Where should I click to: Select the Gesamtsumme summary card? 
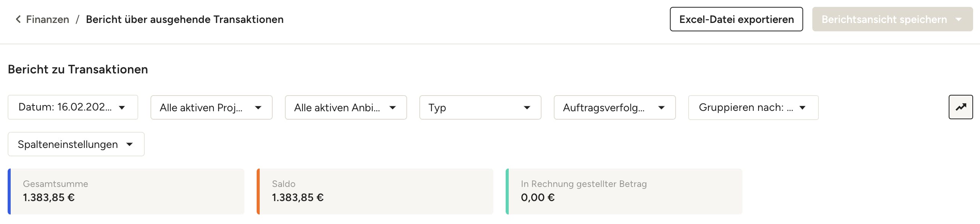pos(126,191)
